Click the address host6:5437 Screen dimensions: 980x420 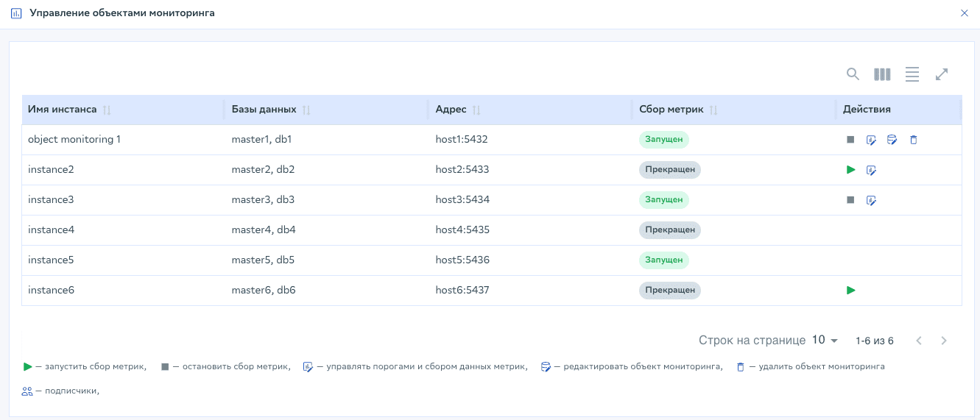pos(462,290)
